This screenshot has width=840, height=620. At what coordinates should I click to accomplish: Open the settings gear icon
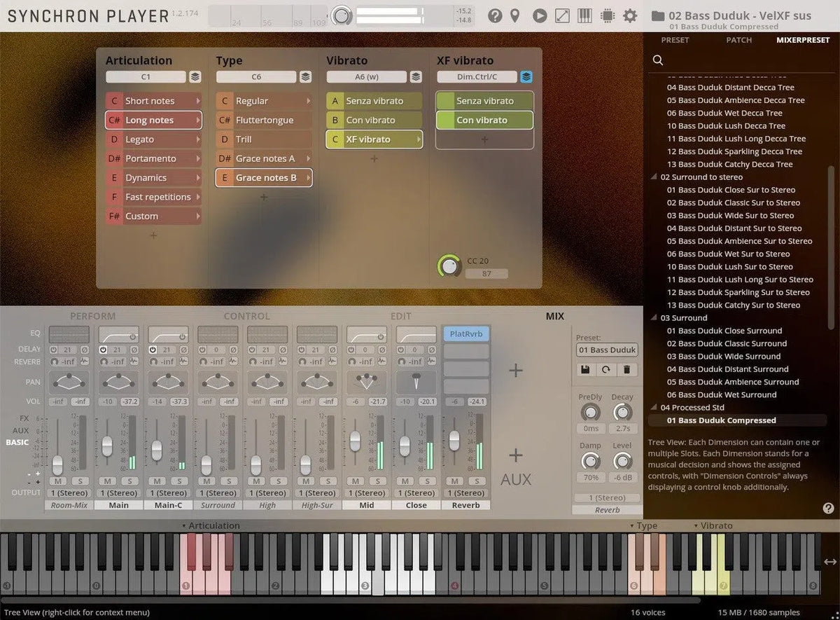pos(630,15)
